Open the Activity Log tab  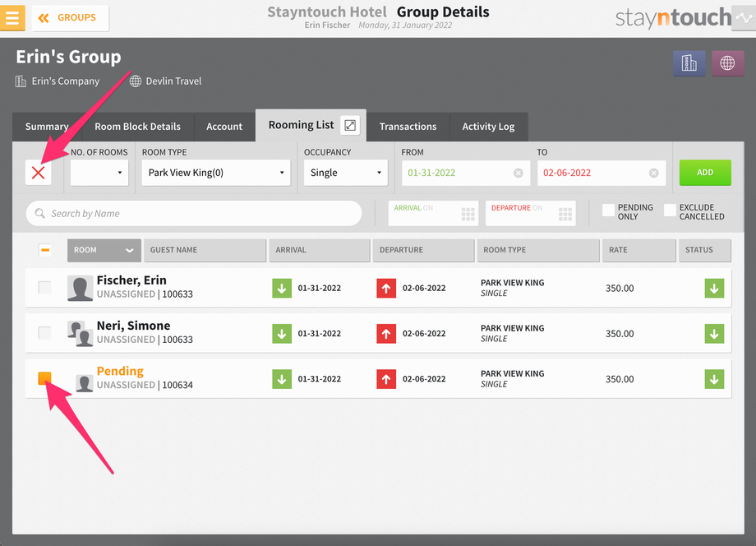(x=488, y=127)
